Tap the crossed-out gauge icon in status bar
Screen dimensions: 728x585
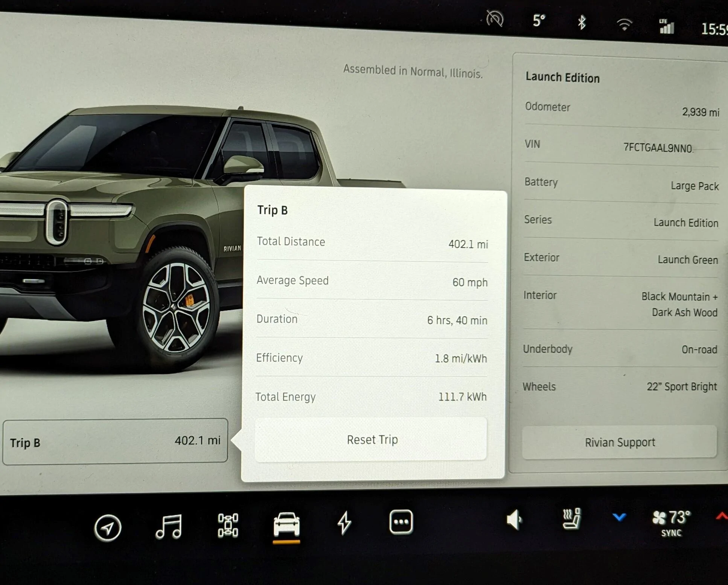(495, 18)
